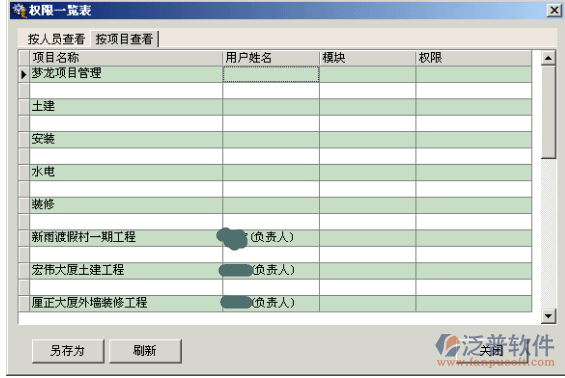This screenshot has width=565, height=378.
Task: Select the 宏伟大厦土建工程 row
Action: click(x=275, y=271)
